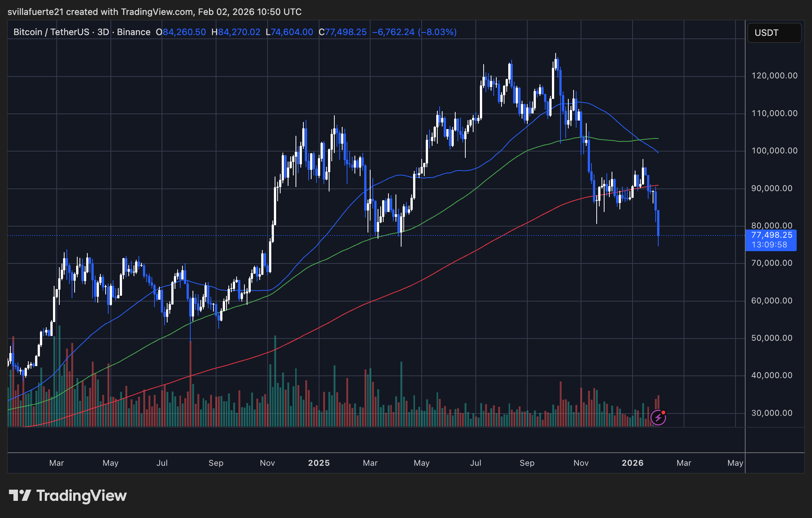This screenshot has width=812, height=518.
Task: Click the countdown timer 13:09:58 label
Action: [769, 245]
